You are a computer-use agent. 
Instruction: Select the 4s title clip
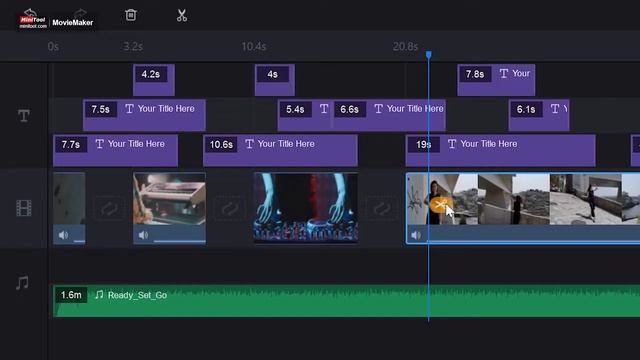275,80
